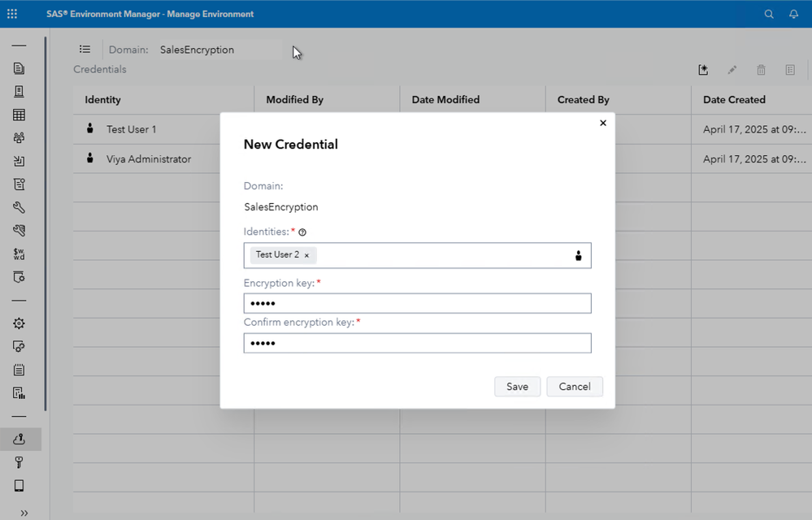Open the single gear icon in the sidebar
812x520 pixels.
[x=19, y=323]
